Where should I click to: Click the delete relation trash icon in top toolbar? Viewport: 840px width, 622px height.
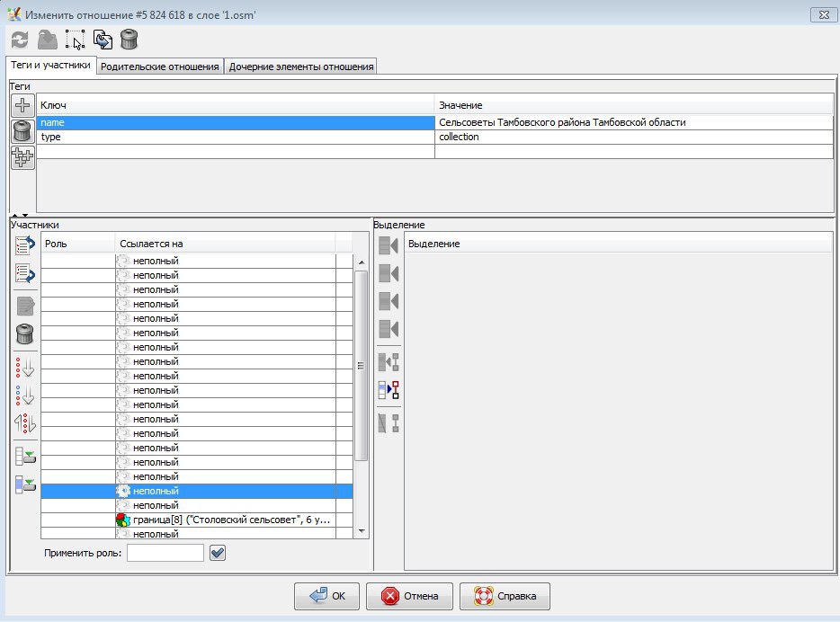point(130,40)
